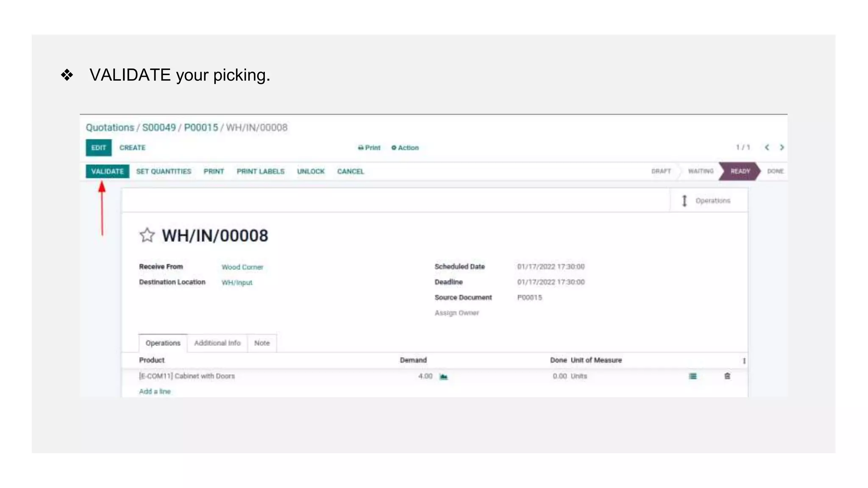The height and width of the screenshot is (488, 868).
Task: Delete the Cabinet with Doors line
Action: coord(727,376)
